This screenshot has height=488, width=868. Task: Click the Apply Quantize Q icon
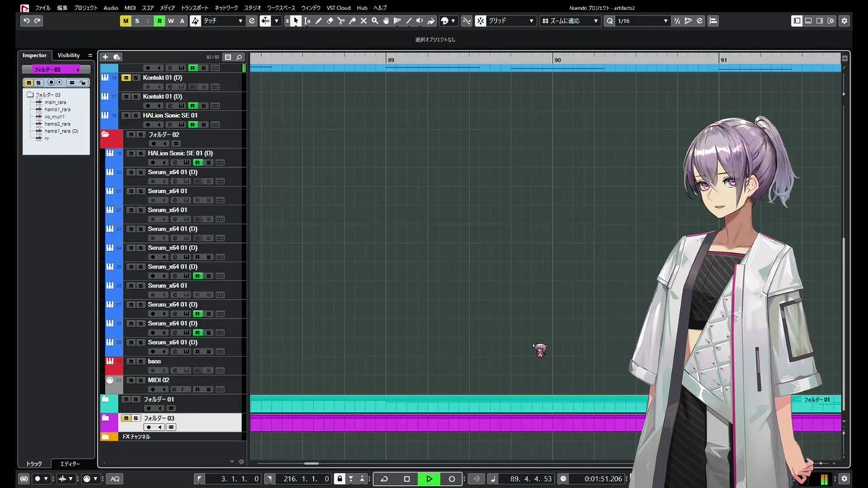pyautogui.click(x=610, y=21)
